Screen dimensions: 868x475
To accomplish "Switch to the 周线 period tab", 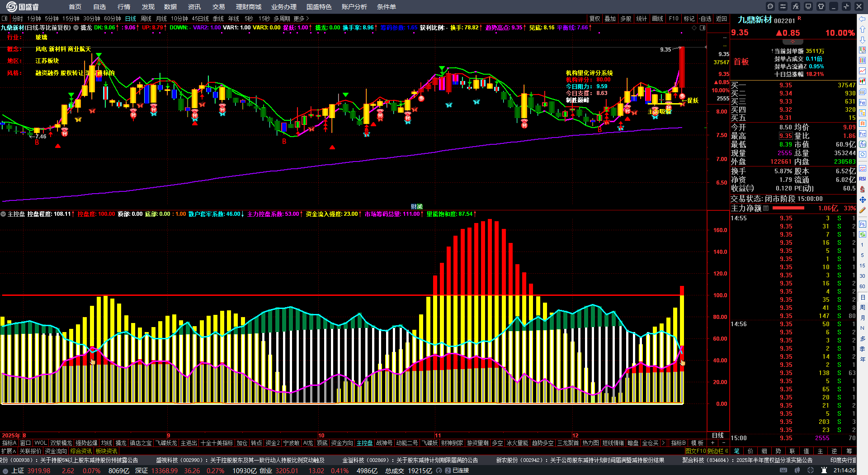I will 146,19.
